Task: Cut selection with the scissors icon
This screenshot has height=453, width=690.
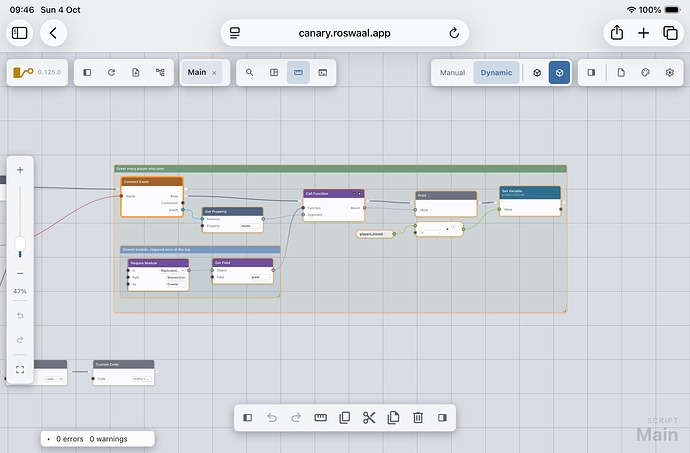Action: click(369, 417)
